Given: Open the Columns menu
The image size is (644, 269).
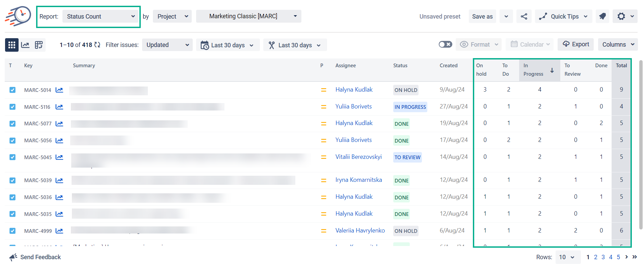Looking at the screenshot, I should [x=618, y=45].
